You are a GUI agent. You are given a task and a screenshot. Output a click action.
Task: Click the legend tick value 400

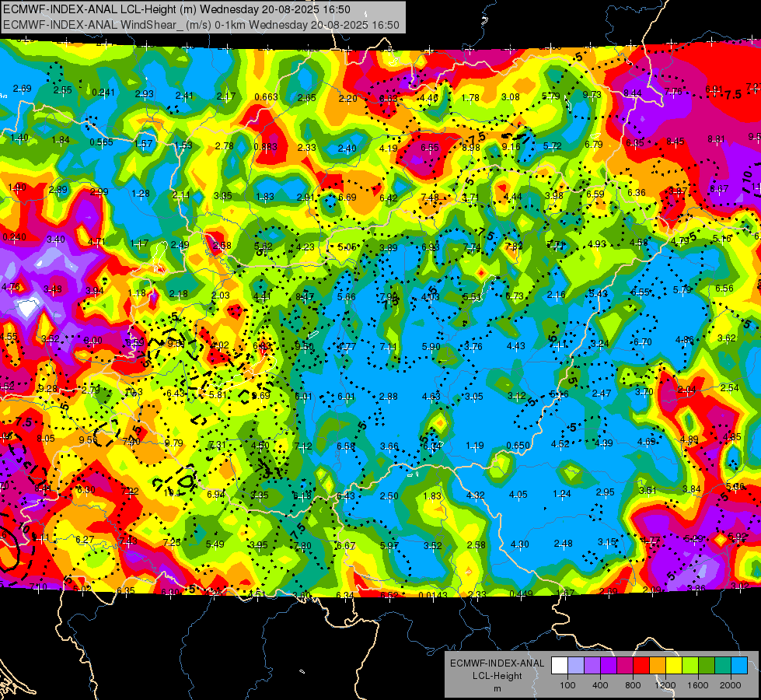point(600,685)
